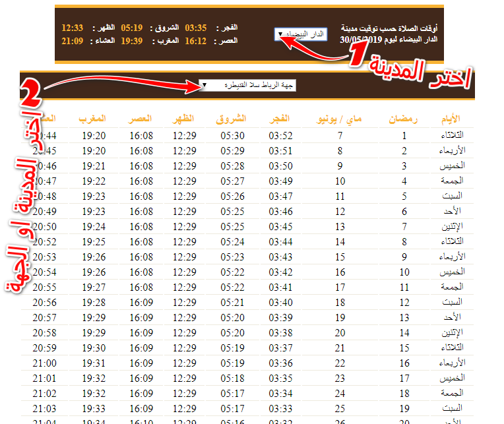Click the Fajr time 03:52 cell
The width and height of the screenshot is (504, 424).
280,136
